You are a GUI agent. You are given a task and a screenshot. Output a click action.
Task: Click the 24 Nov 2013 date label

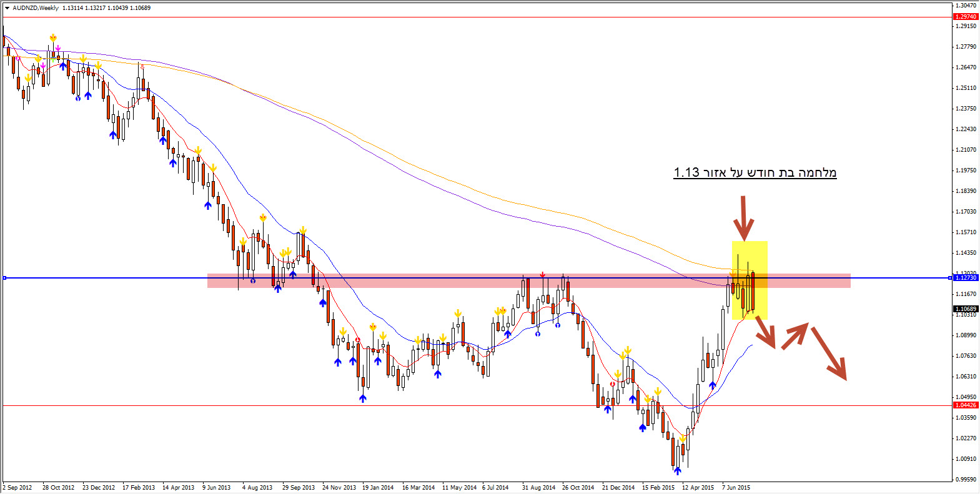[339, 487]
